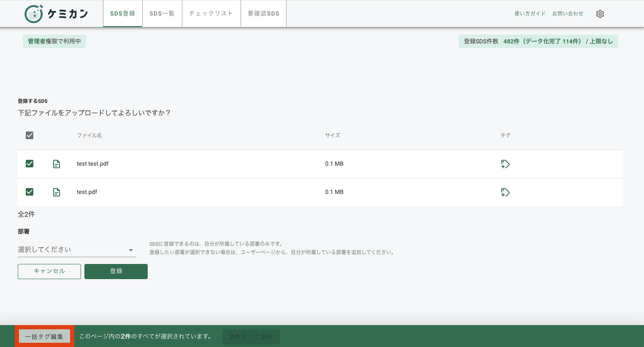Open the 要確認SDS tab
644x347 pixels.
[x=263, y=13]
